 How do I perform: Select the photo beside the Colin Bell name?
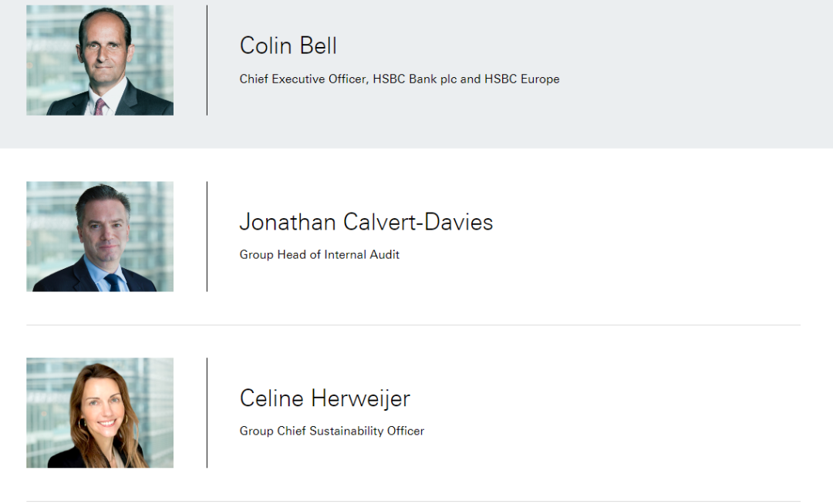coord(99,60)
